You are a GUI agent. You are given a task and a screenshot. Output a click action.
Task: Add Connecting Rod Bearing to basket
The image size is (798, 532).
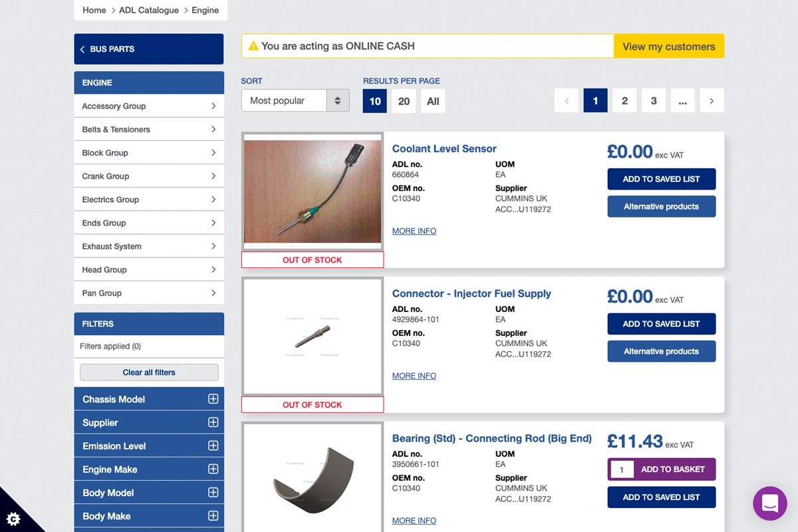click(x=672, y=469)
